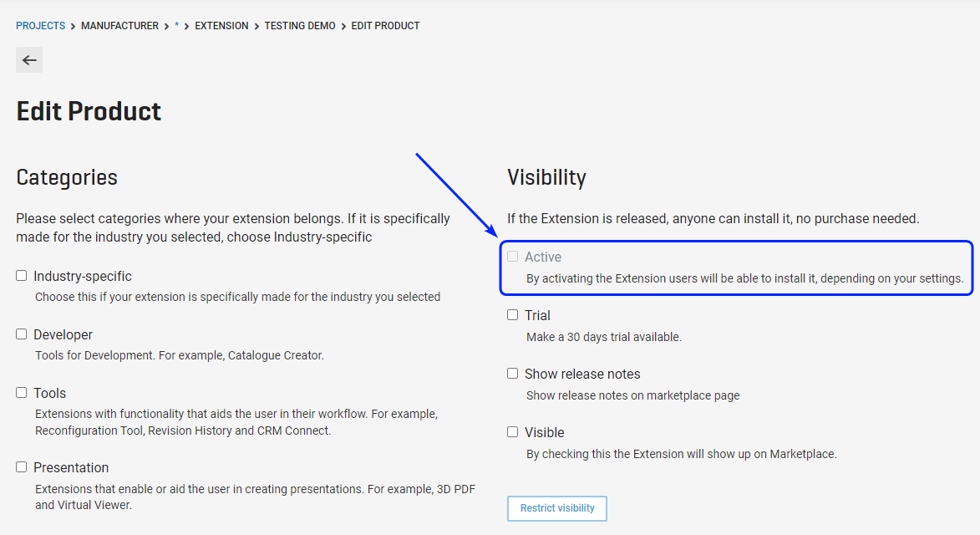
Task: Select the Presentation category checkbox
Action: (21, 467)
